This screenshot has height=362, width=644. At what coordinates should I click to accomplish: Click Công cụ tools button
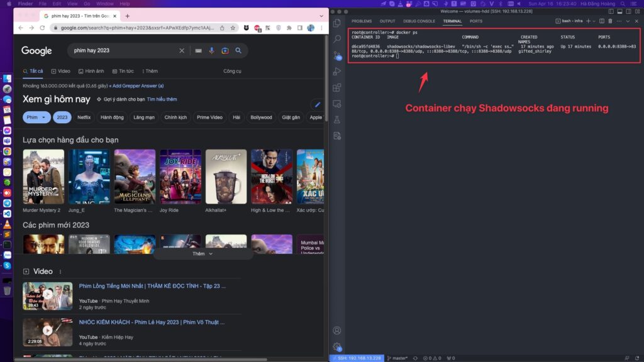pyautogui.click(x=232, y=71)
